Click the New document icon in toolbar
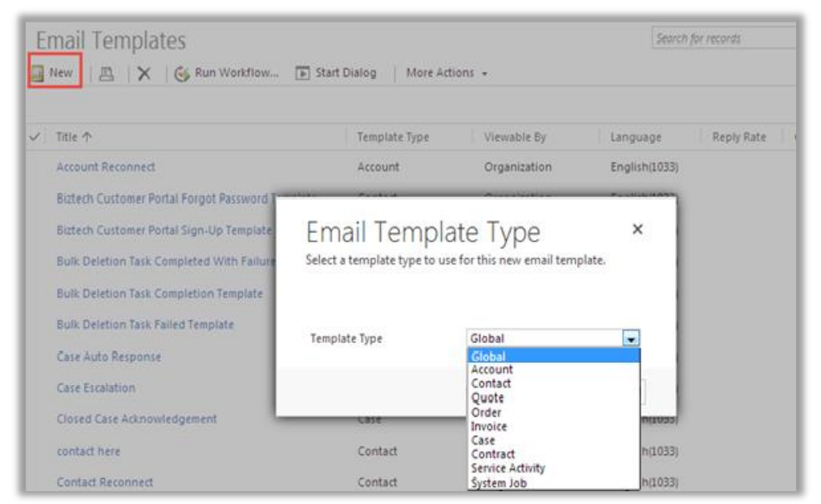Screen dimensions: 821x504 (x=38, y=73)
